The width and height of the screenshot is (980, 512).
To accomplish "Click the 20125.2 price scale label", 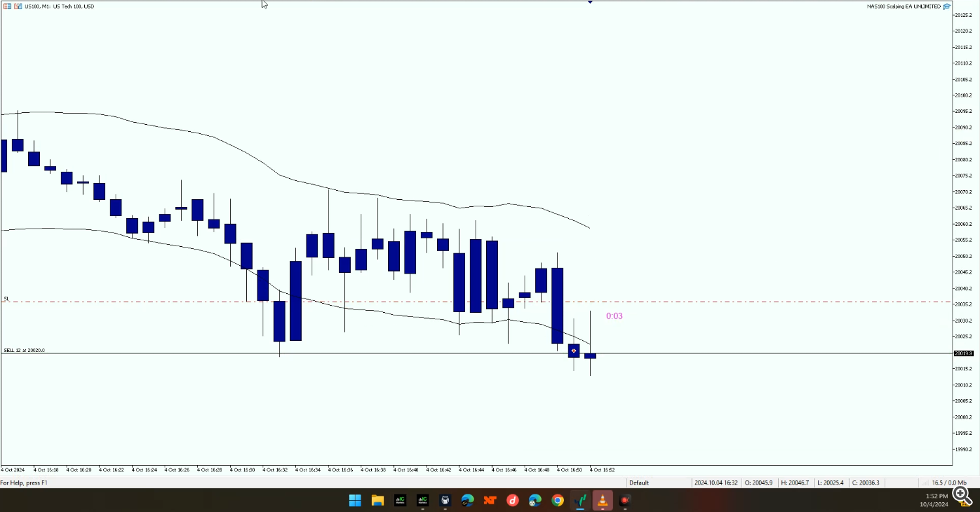I will pos(964,15).
